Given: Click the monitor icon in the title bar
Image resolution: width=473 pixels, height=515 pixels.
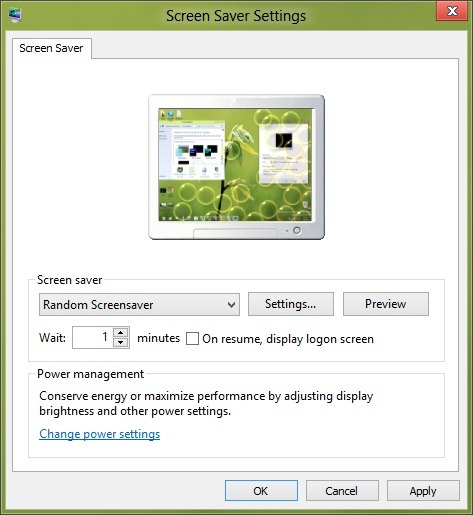Looking at the screenshot, I should point(15,15).
